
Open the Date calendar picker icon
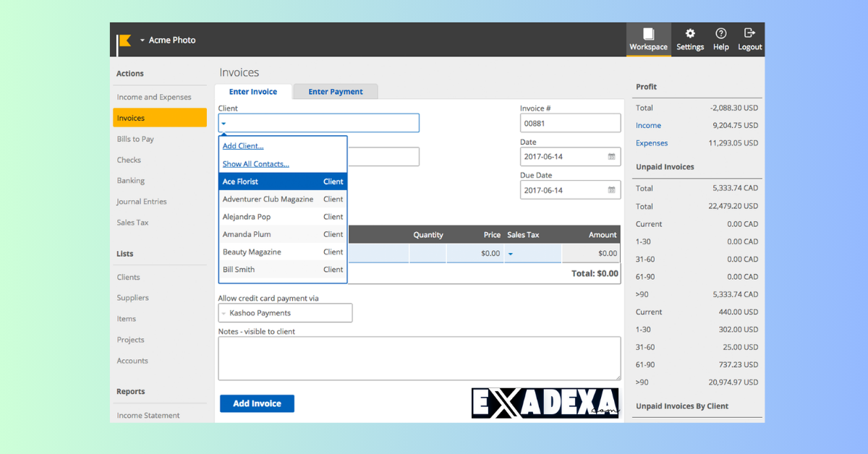pyautogui.click(x=610, y=156)
